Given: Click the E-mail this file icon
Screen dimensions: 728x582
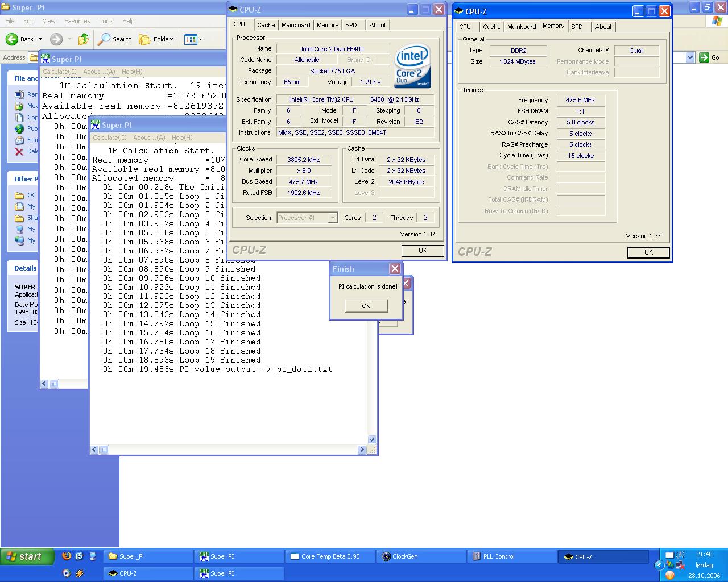Looking at the screenshot, I should pyautogui.click(x=19, y=140).
